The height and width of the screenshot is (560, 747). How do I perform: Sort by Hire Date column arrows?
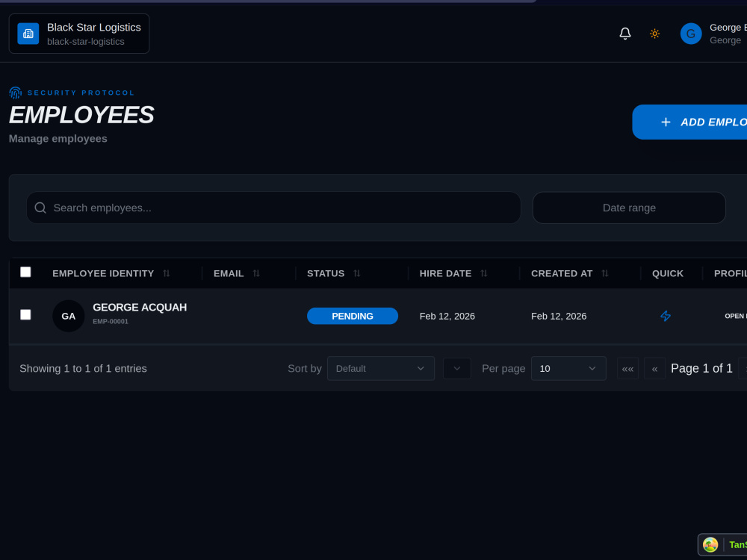click(484, 273)
